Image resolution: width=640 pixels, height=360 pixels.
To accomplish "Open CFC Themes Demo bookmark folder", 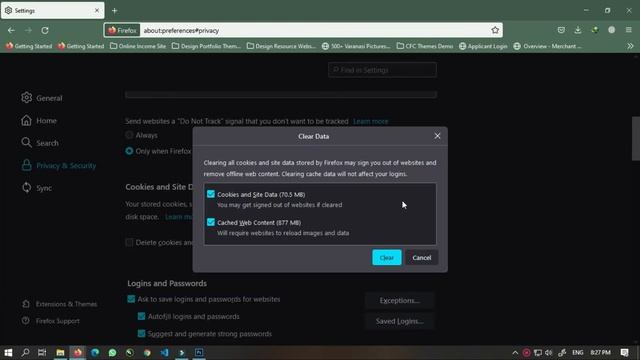I will pyautogui.click(x=425, y=46).
